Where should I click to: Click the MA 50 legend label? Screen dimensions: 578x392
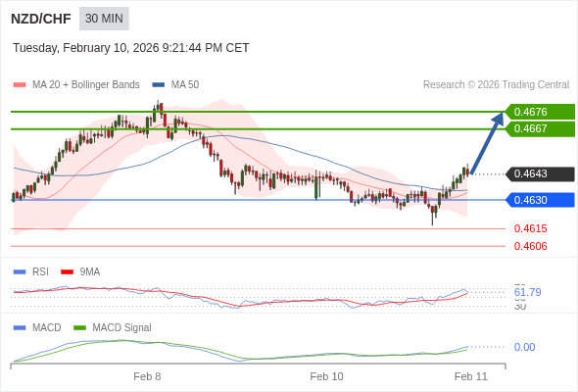click(185, 85)
